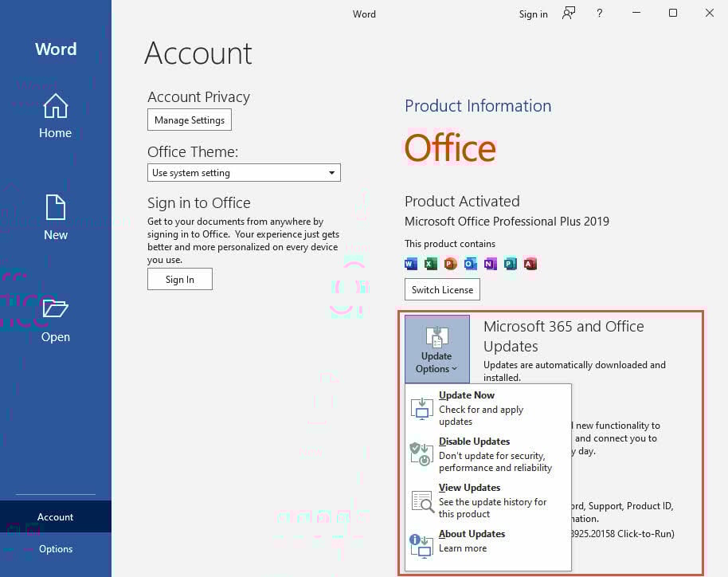Select the Open folder icon in sidebar
The width and height of the screenshot is (728, 577).
[x=55, y=308]
